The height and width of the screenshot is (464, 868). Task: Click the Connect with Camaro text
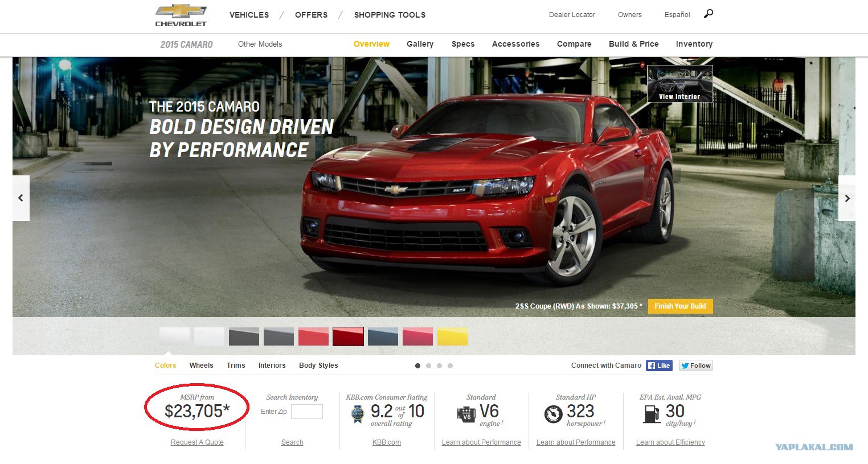tap(606, 366)
